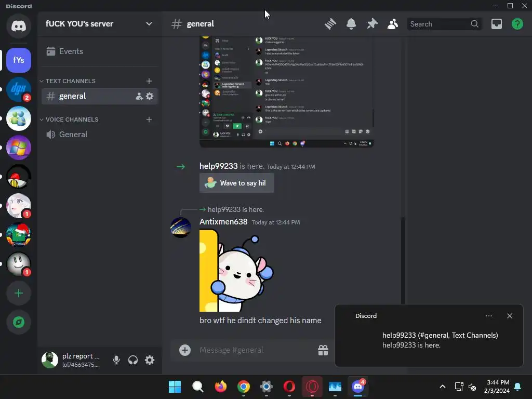Explore discoverable servers compass icon
Screen dimensions: 532x399
coord(19,322)
